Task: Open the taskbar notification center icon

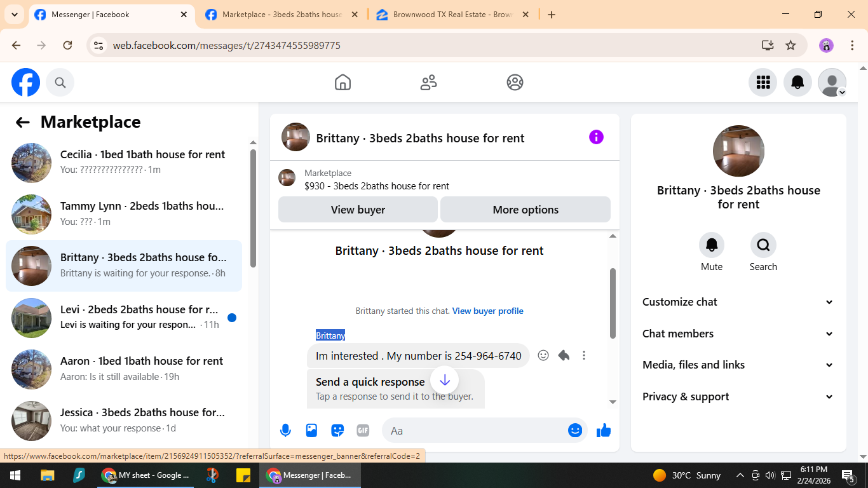Action: pyautogui.click(x=848, y=475)
